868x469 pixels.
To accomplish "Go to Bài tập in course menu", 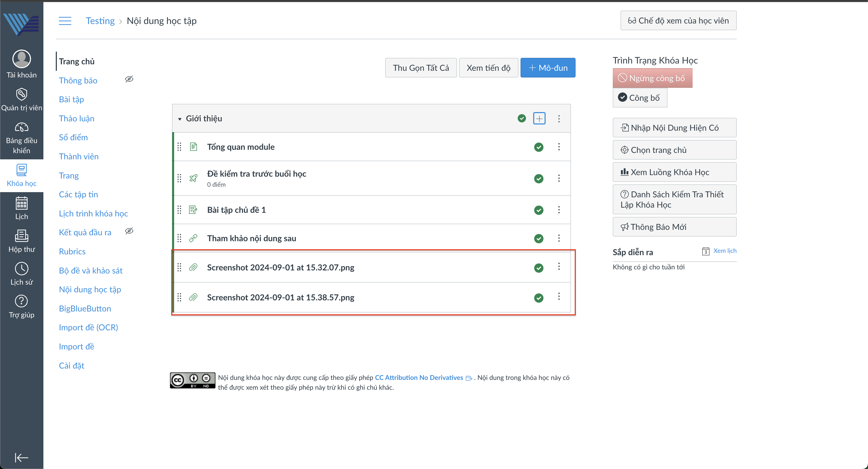I will [72, 99].
